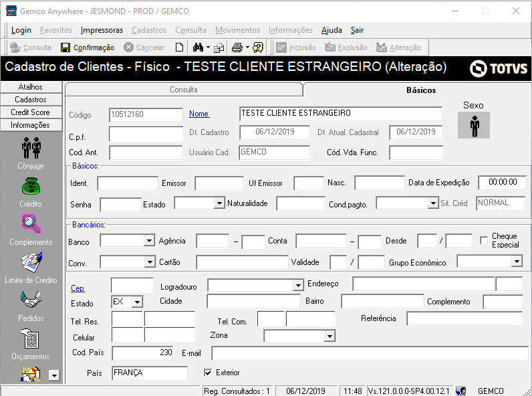
Task: Toggle the Cheque Especial checkbox
Action: coord(484,240)
